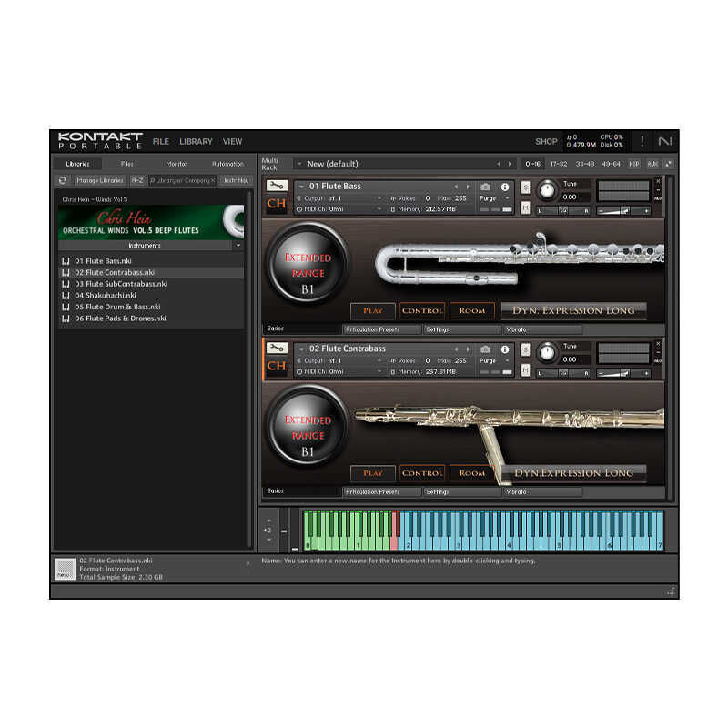This screenshot has height=728, width=728.
Task: Close the 02 Flute Contrabass instrument with X
Action: 658,344
